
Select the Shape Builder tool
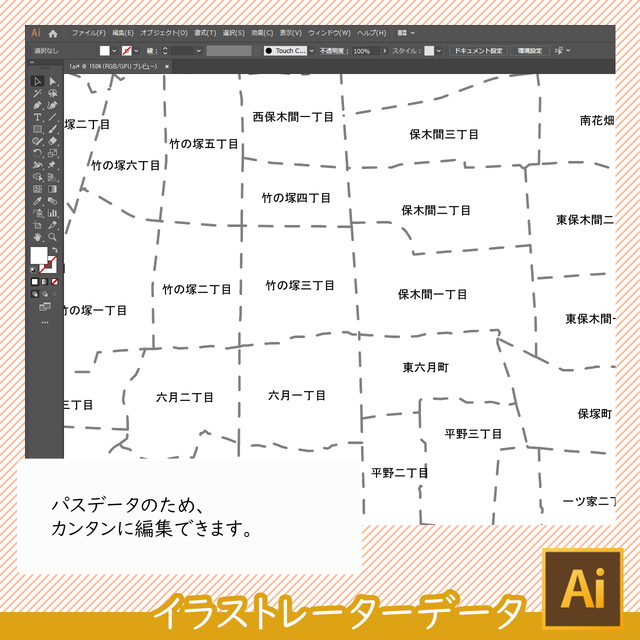(38, 177)
